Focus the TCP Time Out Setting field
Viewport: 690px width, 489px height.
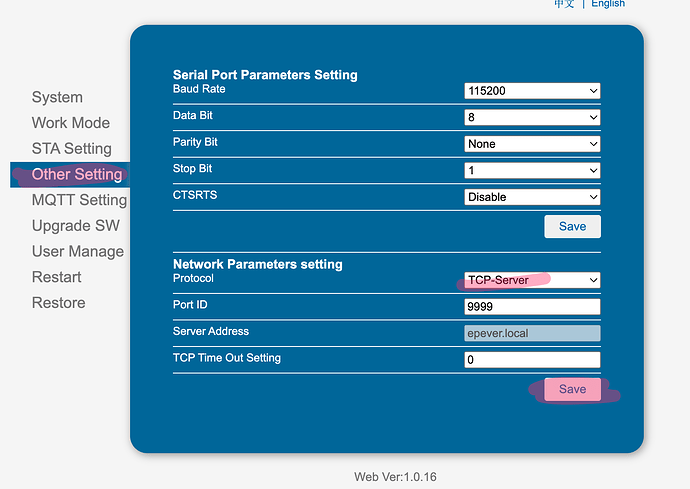[532, 360]
